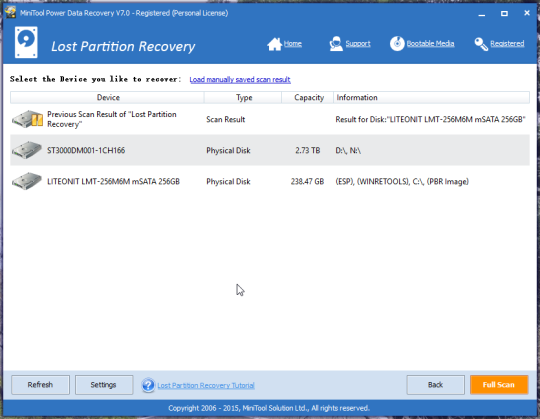Click the Previous Scan Result drive icon
Image resolution: width=540 pixels, height=419 pixels.
[27, 119]
